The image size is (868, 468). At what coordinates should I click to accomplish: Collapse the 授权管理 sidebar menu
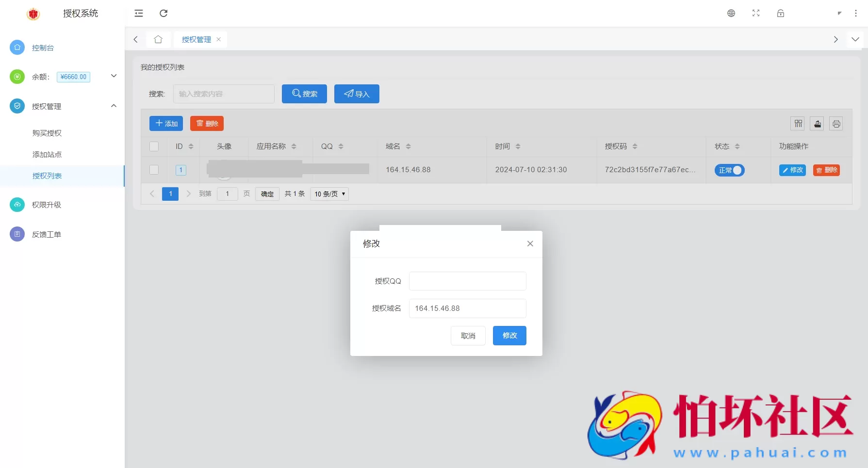click(114, 106)
